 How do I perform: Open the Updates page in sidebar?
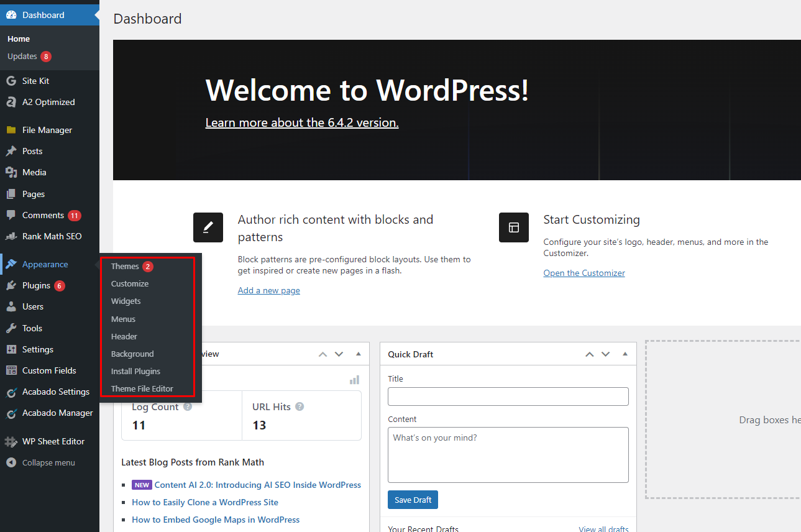(22, 56)
